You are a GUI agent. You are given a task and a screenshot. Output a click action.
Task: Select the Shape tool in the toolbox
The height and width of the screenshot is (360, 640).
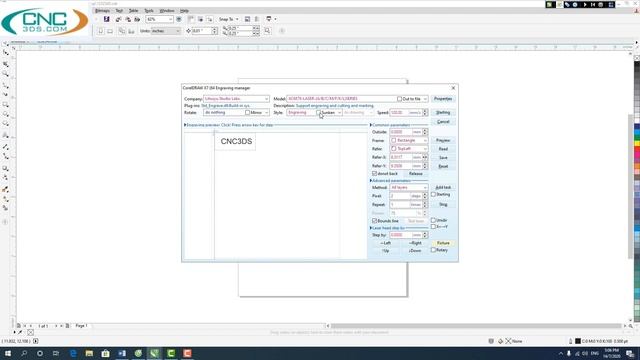(6, 53)
